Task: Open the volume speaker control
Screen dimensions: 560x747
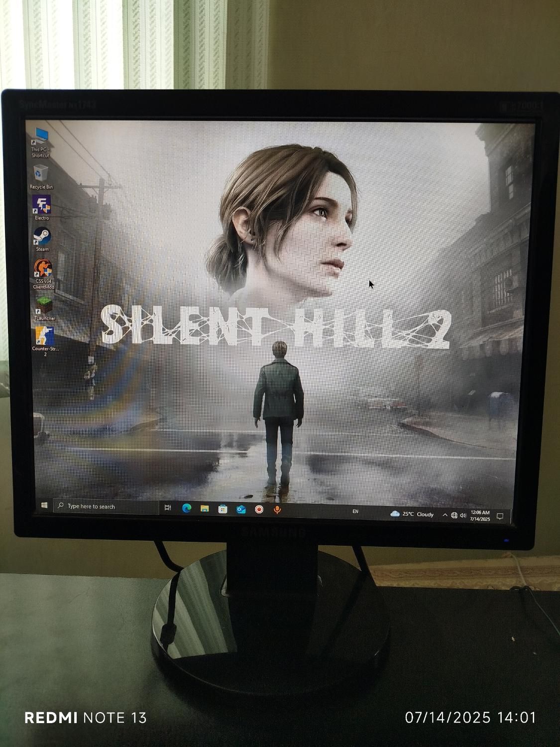Action: click(463, 515)
